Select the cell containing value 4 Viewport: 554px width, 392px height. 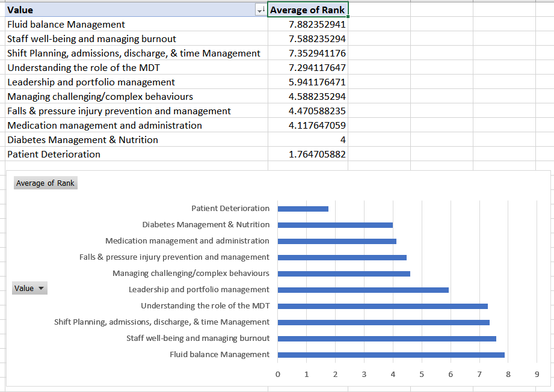(x=308, y=139)
